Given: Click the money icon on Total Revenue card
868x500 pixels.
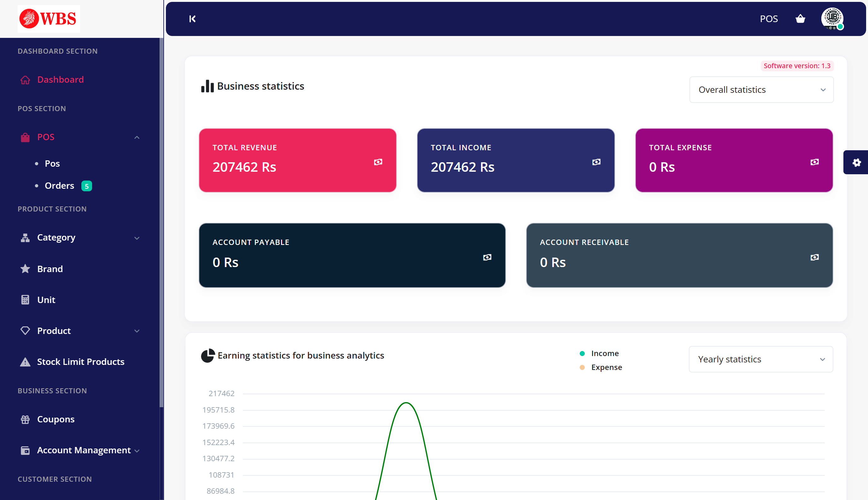Looking at the screenshot, I should click(x=378, y=162).
